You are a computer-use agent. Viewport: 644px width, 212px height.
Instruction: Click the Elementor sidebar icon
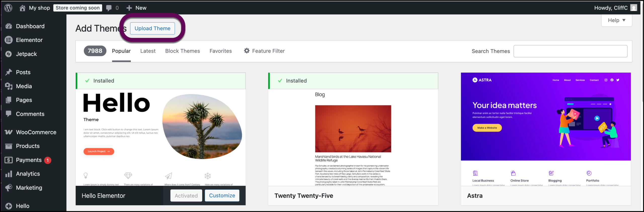tap(9, 40)
